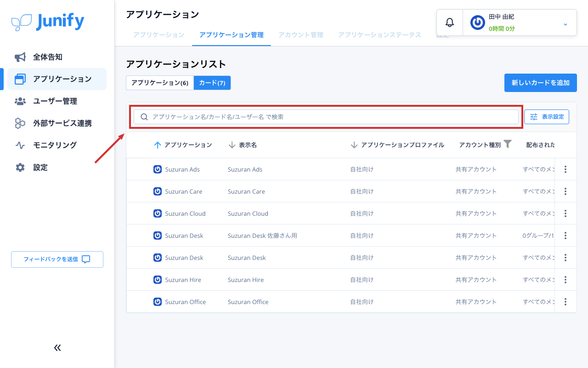588x368 pixels.
Task: Click the gear icon for 設定
Action: (x=20, y=167)
